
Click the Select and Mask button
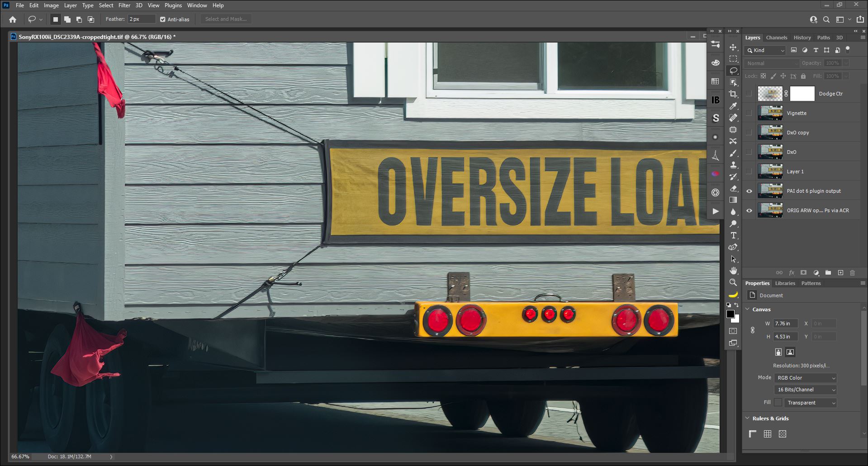tap(226, 19)
